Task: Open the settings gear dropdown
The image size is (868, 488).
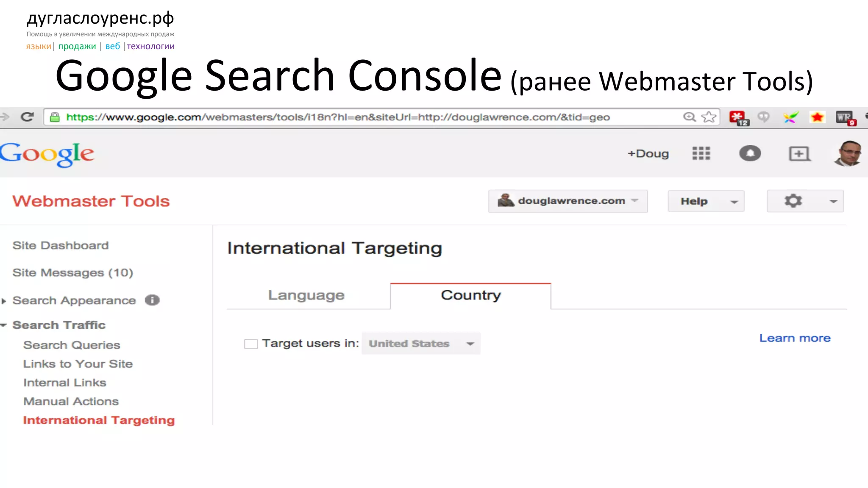Action: click(x=805, y=201)
